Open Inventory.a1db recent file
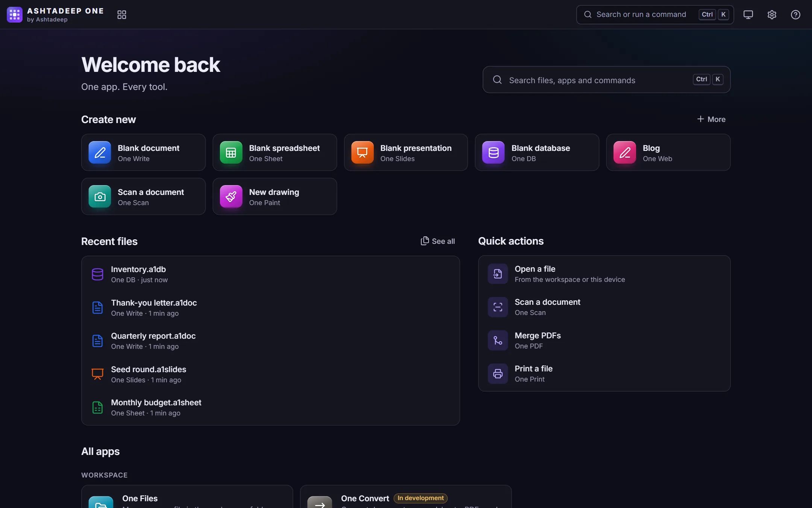This screenshot has width=812, height=508. [x=270, y=274]
